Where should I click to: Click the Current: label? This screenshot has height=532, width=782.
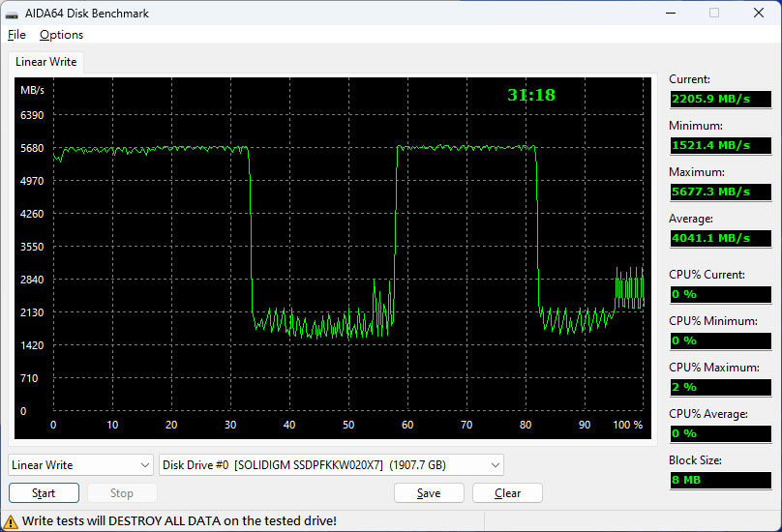(x=689, y=79)
